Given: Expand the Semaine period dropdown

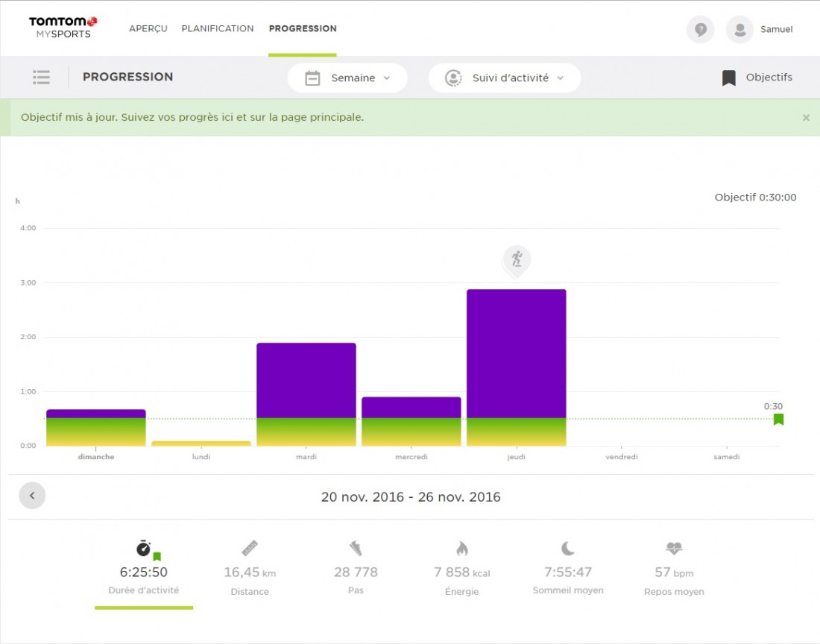Looking at the screenshot, I should (347, 78).
